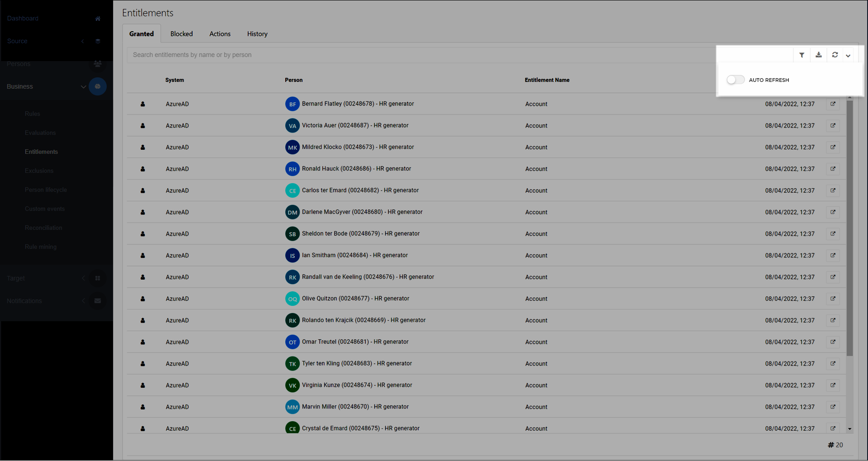Image resolution: width=868 pixels, height=461 pixels.
Task: Go to Person lifecycle page
Action: (x=46, y=190)
